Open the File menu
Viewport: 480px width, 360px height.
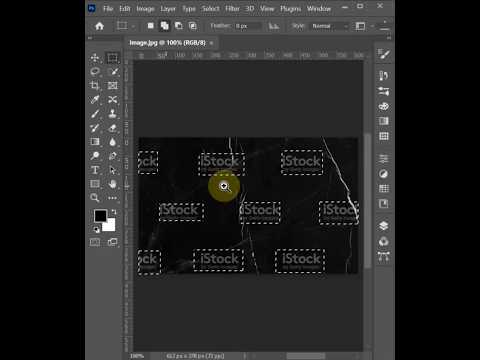(108, 9)
